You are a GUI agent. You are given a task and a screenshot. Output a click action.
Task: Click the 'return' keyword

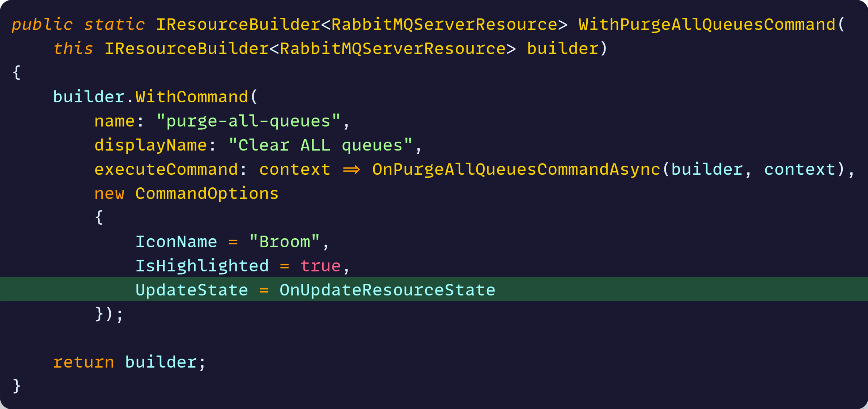[84, 362]
